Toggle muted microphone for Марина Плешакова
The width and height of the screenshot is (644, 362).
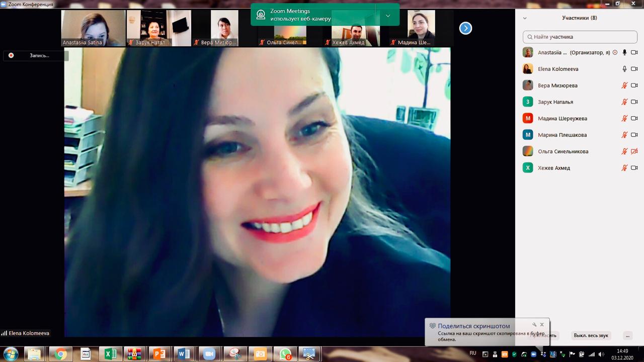pos(624,135)
